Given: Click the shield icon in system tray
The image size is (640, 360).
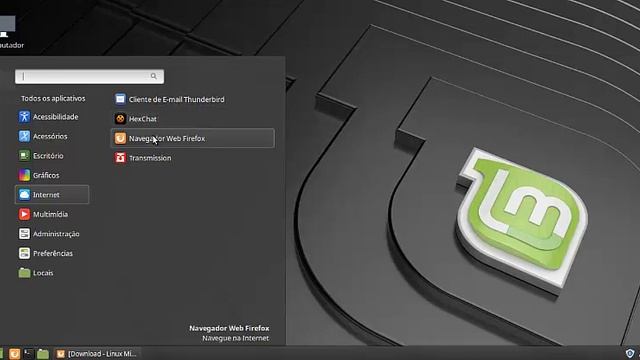Looking at the screenshot, I should [630, 353].
